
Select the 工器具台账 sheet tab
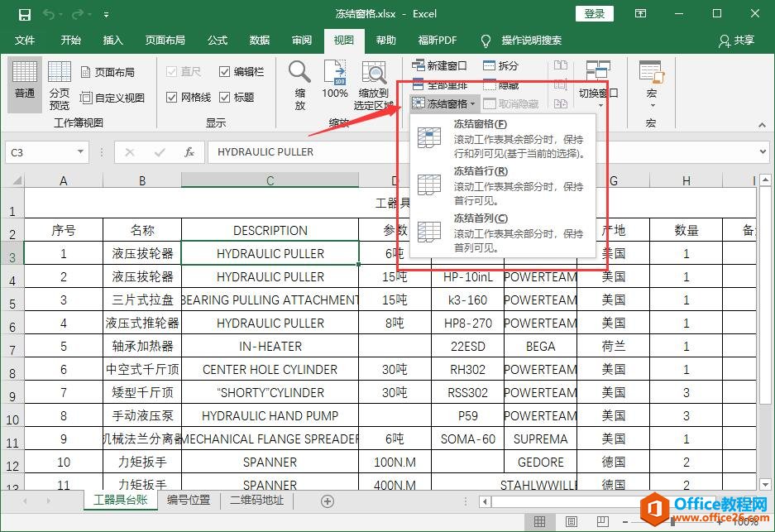click(x=121, y=500)
